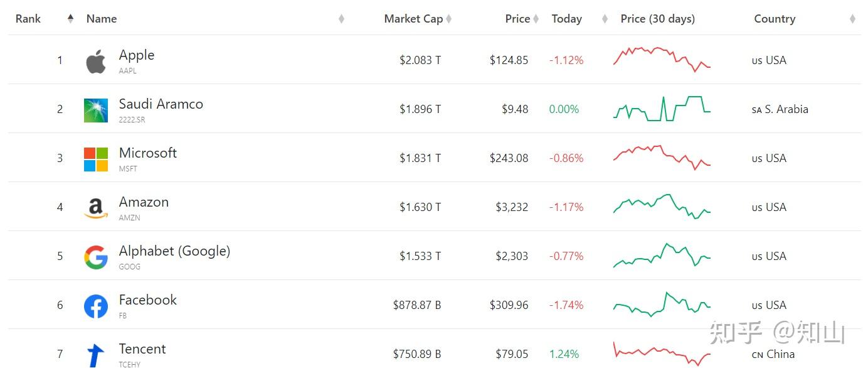Click the Facebook logo icon

(96, 306)
